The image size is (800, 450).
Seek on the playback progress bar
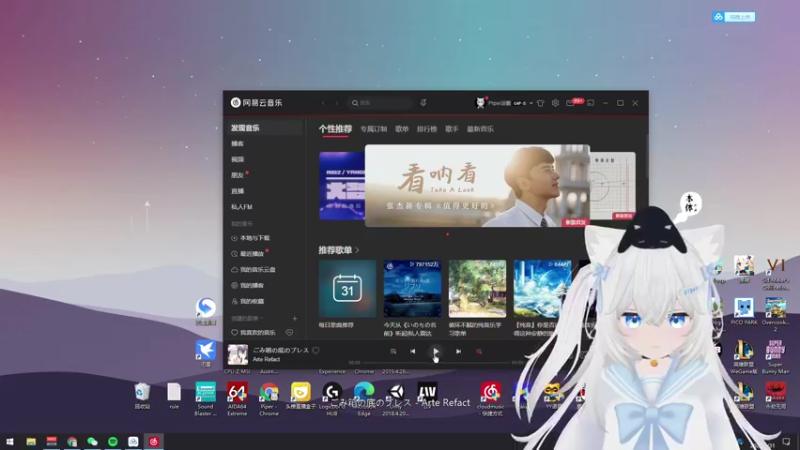[x=435, y=363]
